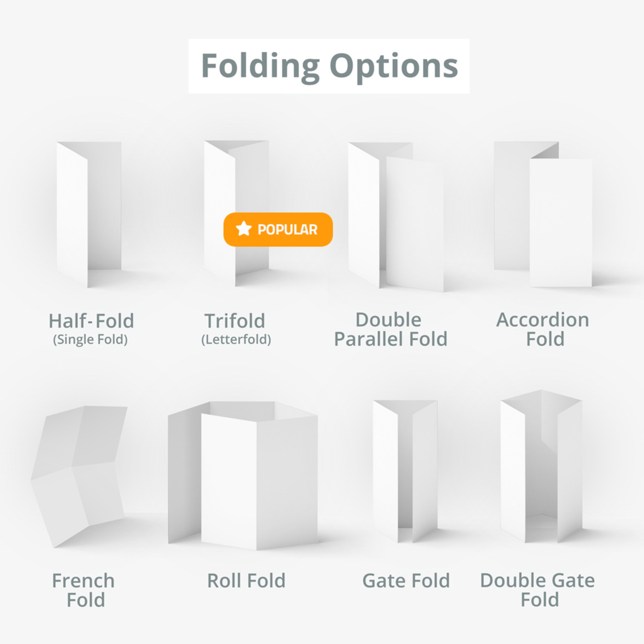The image size is (644, 644).
Task: Choose the Roll Fold paper illustration
Action: point(243,476)
